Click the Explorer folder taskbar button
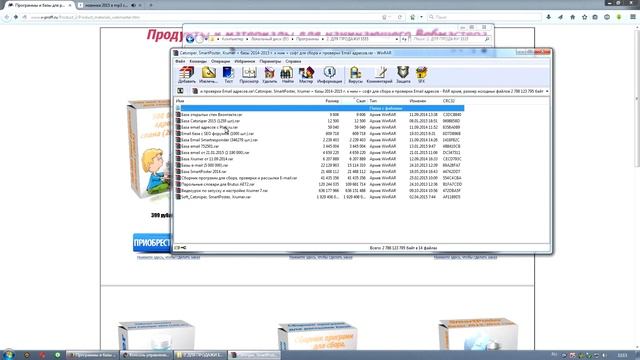This screenshot has height=360, width=640. [x=200, y=355]
